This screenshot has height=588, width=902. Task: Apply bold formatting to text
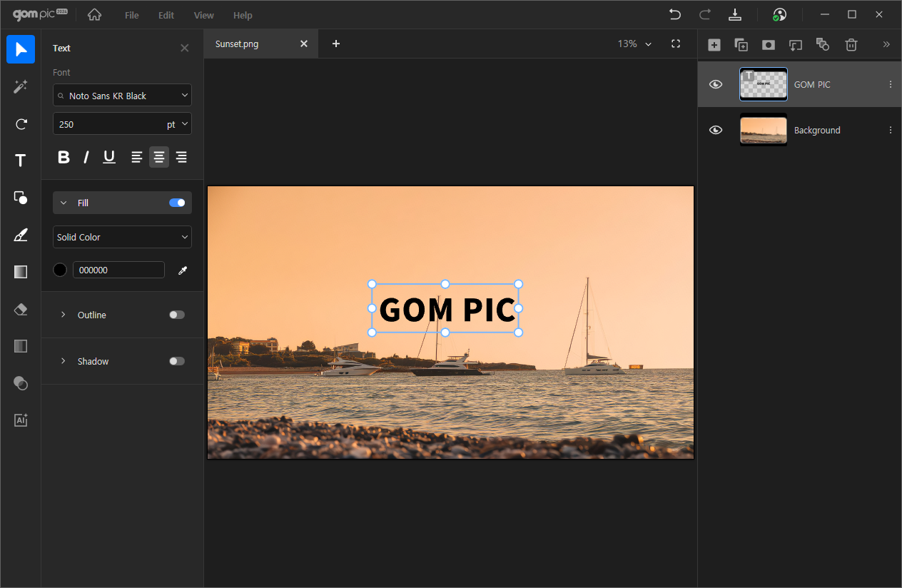(64, 158)
